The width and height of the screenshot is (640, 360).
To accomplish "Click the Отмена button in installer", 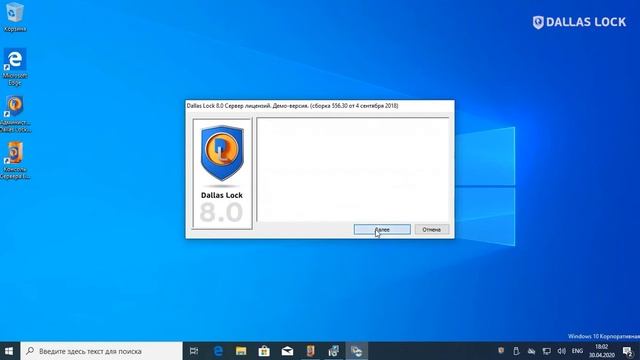I will [x=431, y=229].
